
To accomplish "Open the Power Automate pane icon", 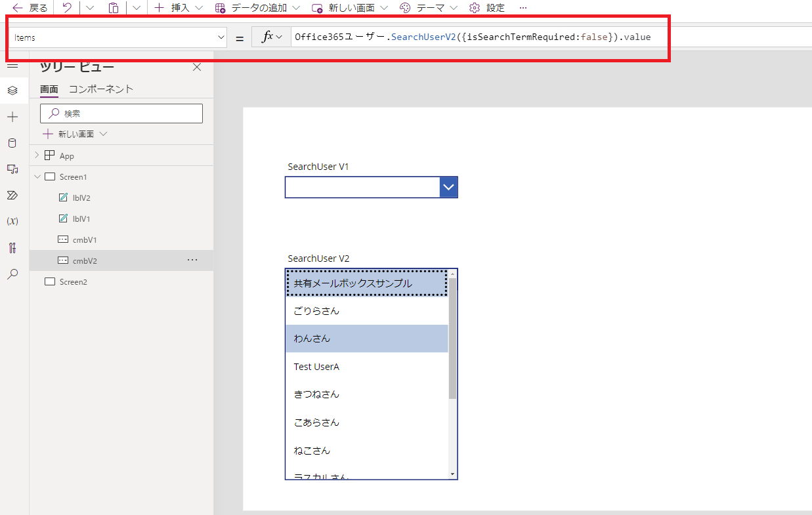I will click(12, 195).
